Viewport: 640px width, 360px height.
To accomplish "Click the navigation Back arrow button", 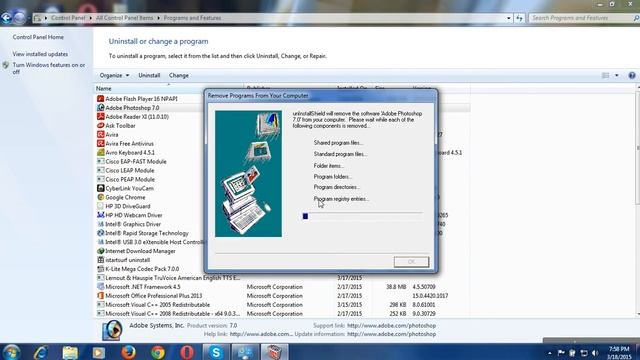I will pyautogui.click(x=6, y=18).
